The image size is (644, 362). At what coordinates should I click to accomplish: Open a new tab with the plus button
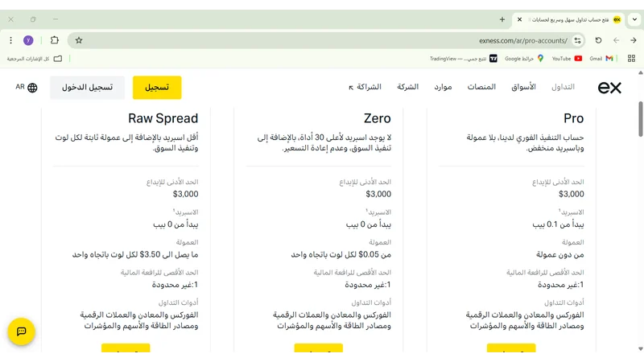pyautogui.click(x=502, y=19)
